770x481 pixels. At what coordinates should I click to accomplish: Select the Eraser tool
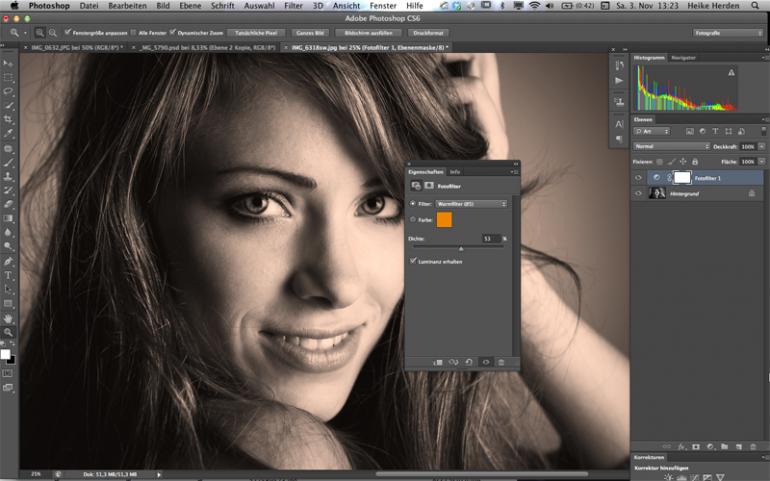pyautogui.click(x=8, y=204)
